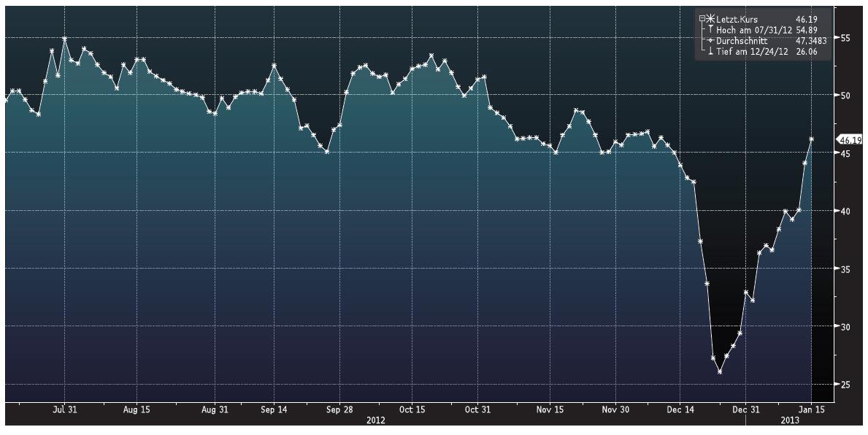
Task: Click the 26.06 low value in legend
Action: tap(807, 52)
